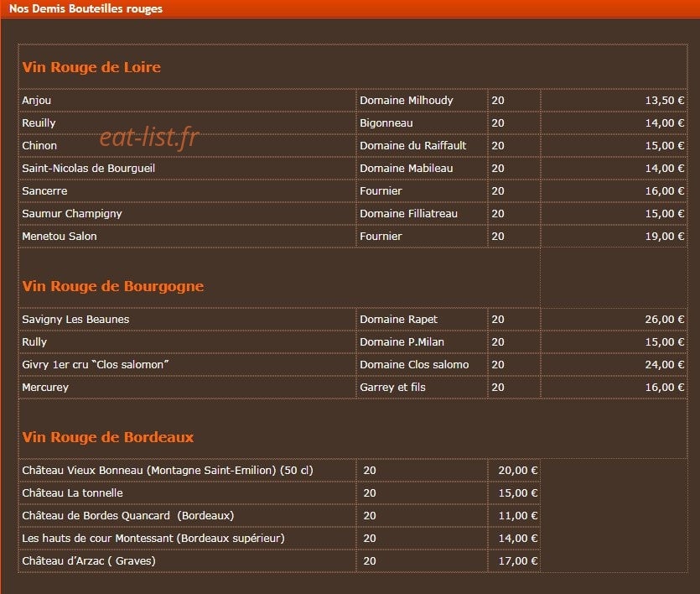
Task: Click the 'Nos Demis Bouteilles rouges' header
Action: 86,9
